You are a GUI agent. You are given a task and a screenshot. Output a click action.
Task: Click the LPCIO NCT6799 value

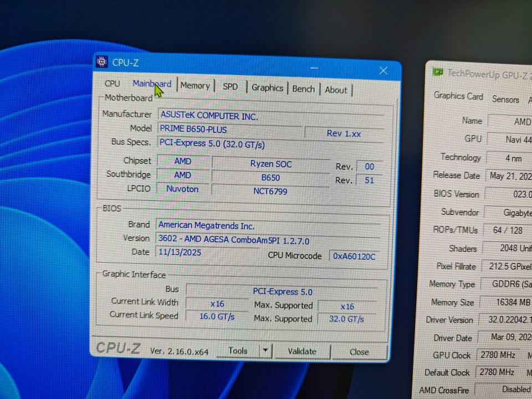[x=270, y=191]
